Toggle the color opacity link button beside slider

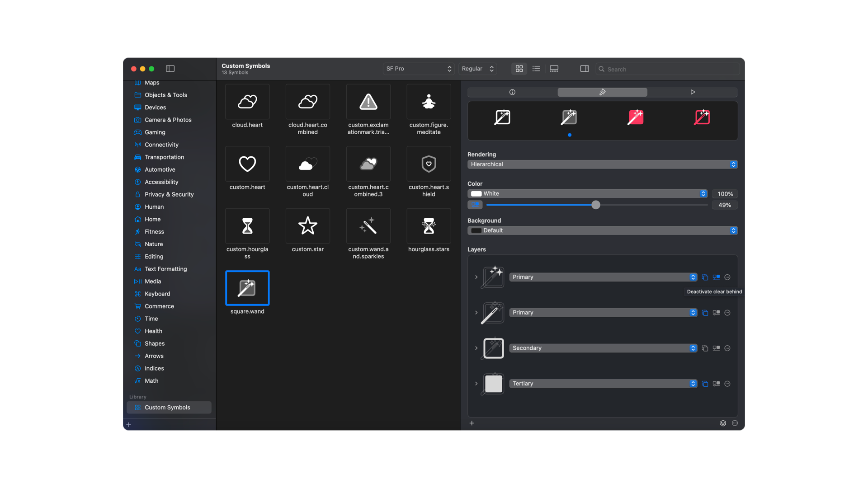point(475,205)
